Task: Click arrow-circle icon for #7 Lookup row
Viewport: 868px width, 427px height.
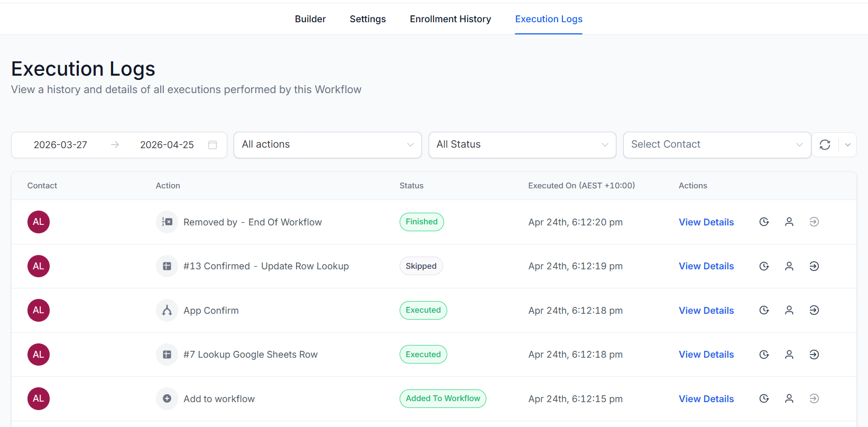Action: pyautogui.click(x=814, y=355)
